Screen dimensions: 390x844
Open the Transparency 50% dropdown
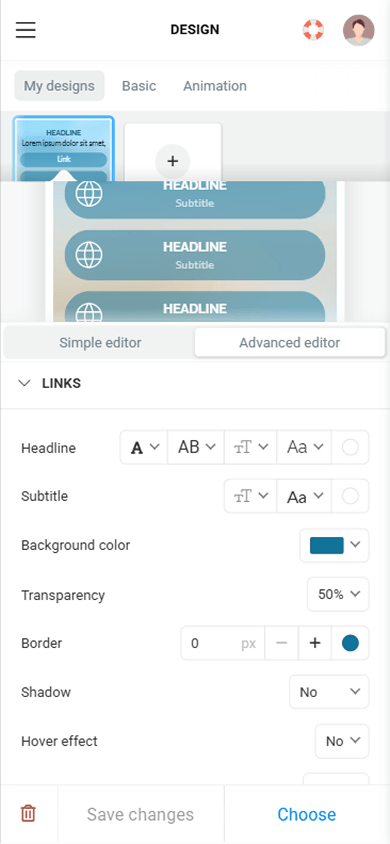[338, 594]
